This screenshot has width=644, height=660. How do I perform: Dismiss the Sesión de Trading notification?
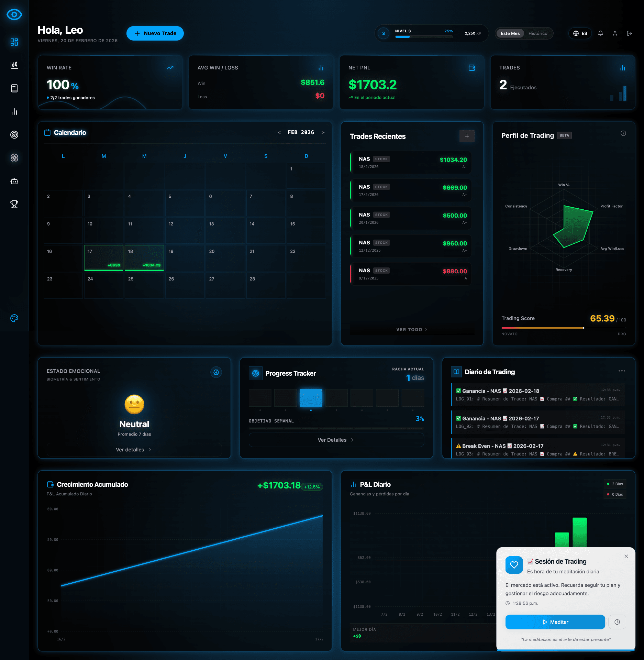(x=626, y=557)
